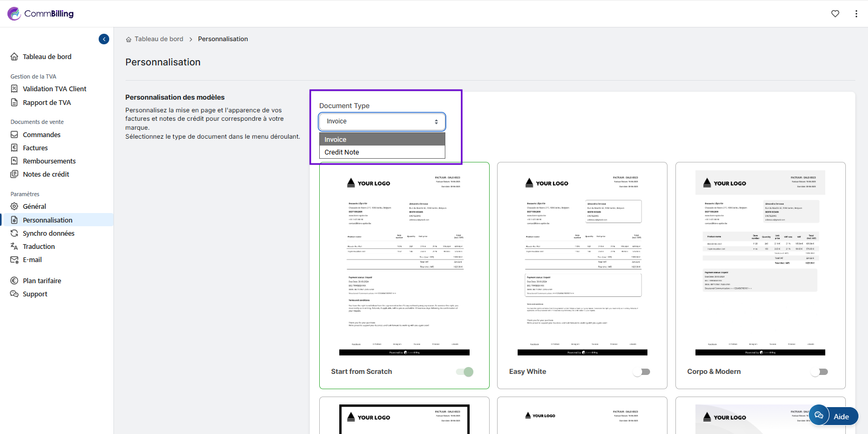The width and height of the screenshot is (868, 434).
Task: Open Factures in the sidebar
Action: click(x=35, y=148)
